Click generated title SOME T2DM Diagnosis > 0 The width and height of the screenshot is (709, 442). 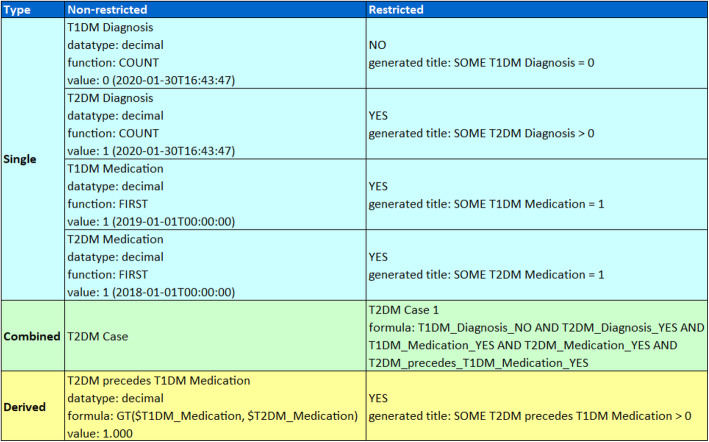(x=486, y=134)
